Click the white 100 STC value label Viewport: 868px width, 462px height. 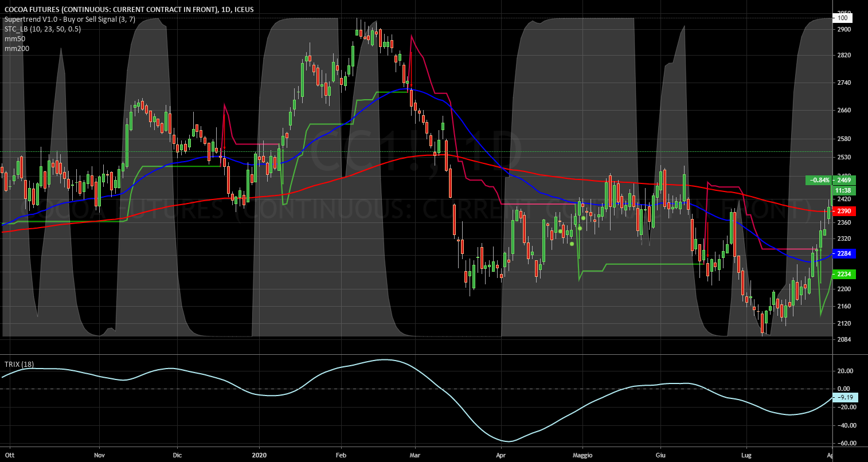pos(843,18)
